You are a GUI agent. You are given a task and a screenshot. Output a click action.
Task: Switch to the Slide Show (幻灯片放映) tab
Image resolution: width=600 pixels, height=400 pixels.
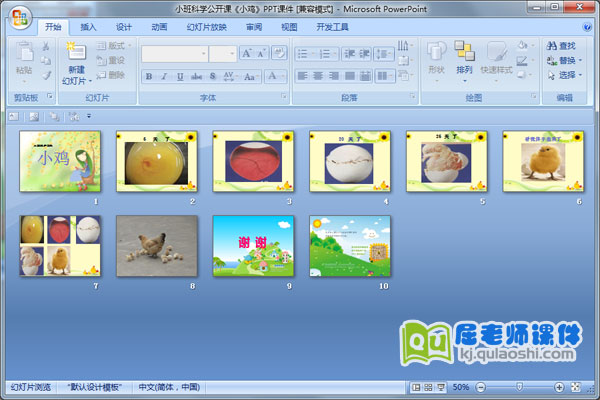pyautogui.click(x=207, y=27)
